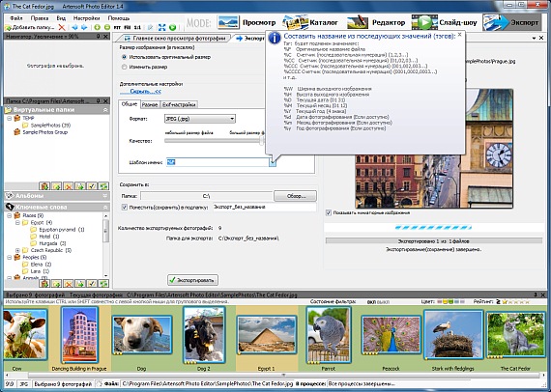Click the green zoom out minus icon
The width and height of the screenshot is (551, 392).
pyautogui.click(x=107, y=27)
